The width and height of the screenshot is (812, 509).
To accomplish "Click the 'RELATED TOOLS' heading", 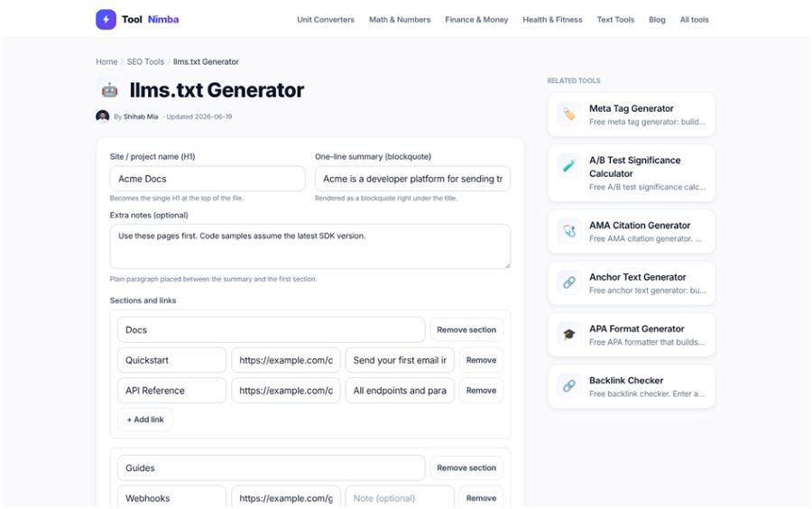I will coord(574,81).
